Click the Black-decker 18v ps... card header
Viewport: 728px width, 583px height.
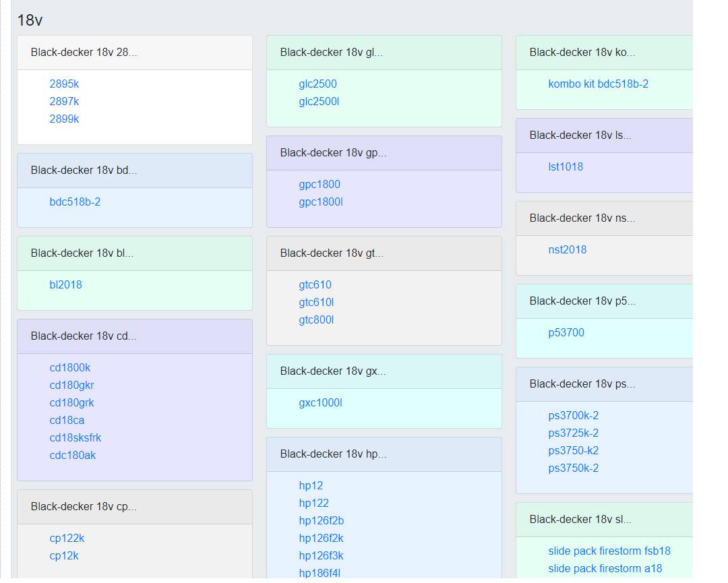605,384
